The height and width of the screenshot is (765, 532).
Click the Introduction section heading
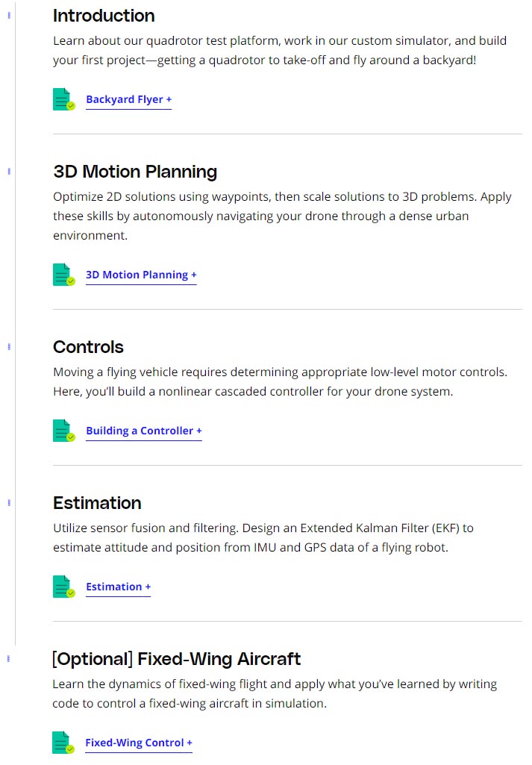pyautogui.click(x=104, y=16)
